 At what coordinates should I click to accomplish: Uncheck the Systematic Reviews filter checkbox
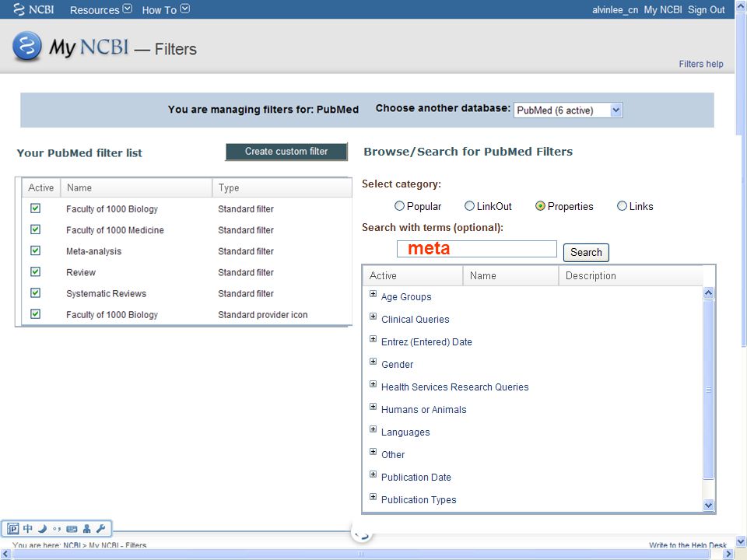[x=35, y=293]
